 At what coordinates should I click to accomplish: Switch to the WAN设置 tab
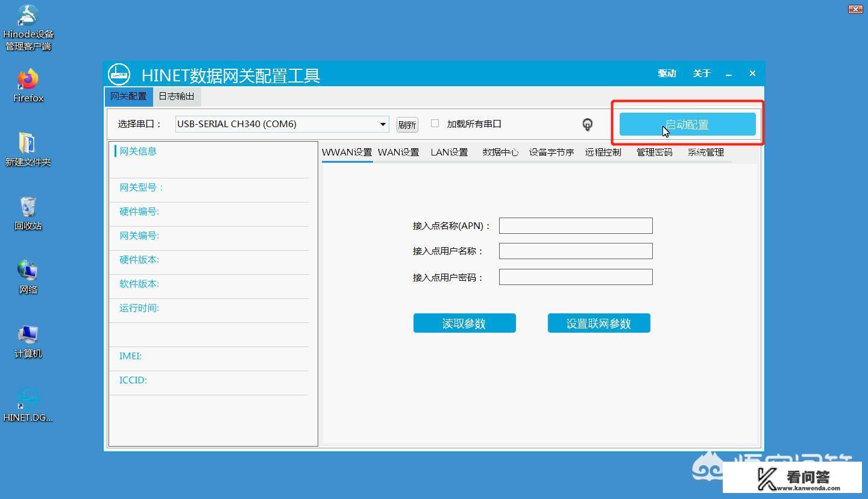pos(398,152)
